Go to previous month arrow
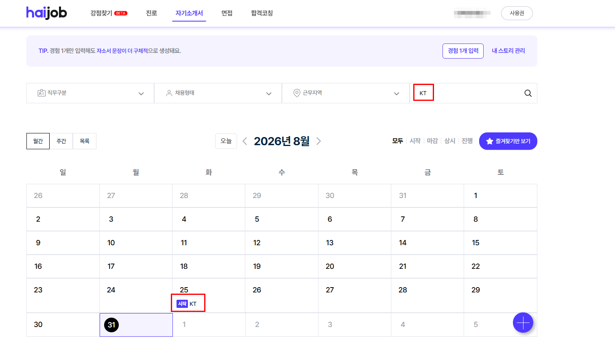The width and height of the screenshot is (615, 364). pyautogui.click(x=245, y=141)
